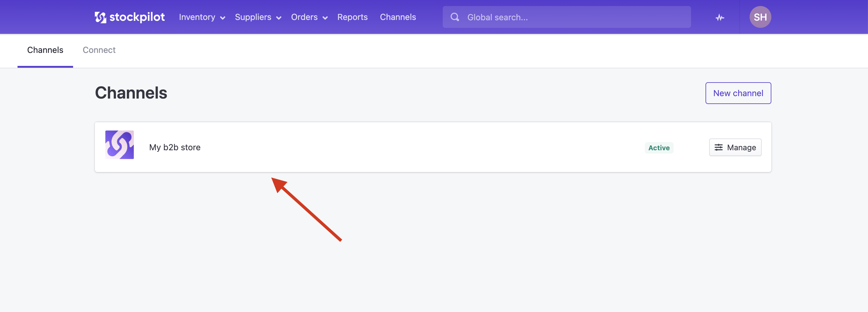Click the New channel button
Image resolution: width=868 pixels, height=312 pixels.
738,93
